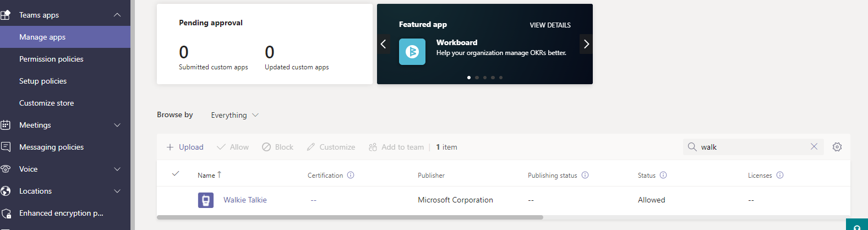
Task: Open the help button at bottom corner
Action: coord(857,225)
